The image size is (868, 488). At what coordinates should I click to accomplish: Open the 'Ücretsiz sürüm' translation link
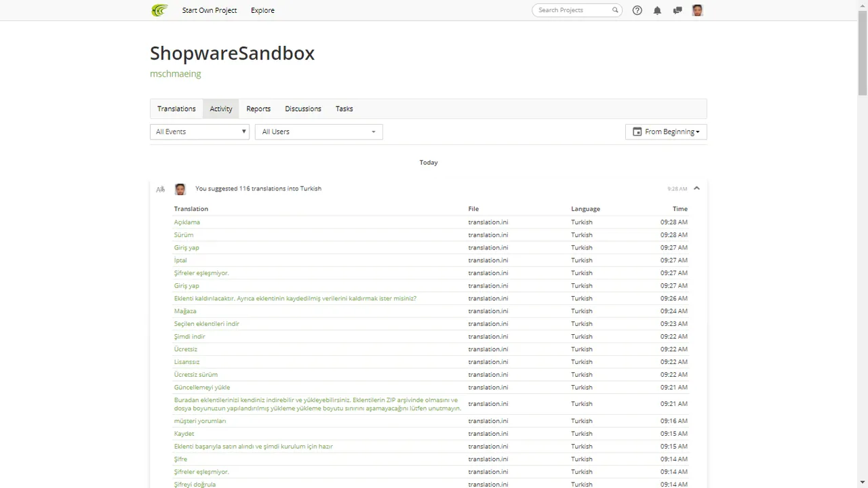[196, 374]
